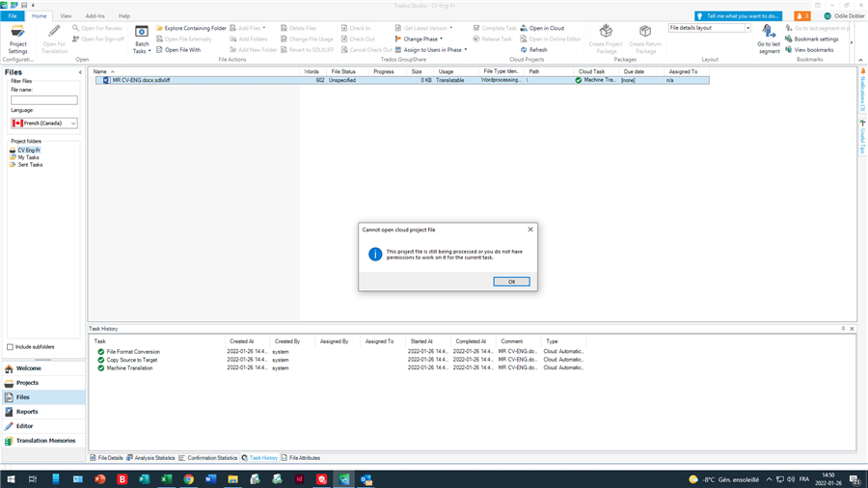The height and width of the screenshot is (488, 868).
Task: Close the Task History panel
Action: (x=852, y=329)
